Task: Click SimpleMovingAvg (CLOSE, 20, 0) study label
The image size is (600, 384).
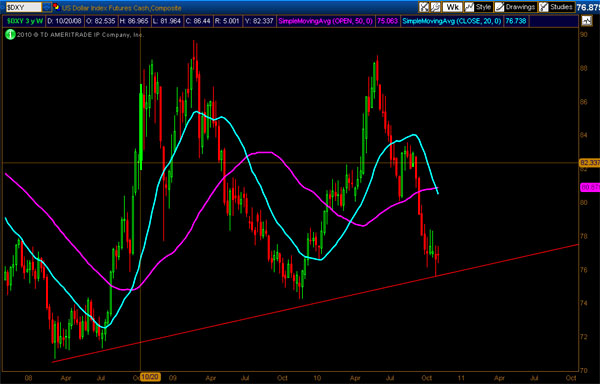Action: [452, 21]
